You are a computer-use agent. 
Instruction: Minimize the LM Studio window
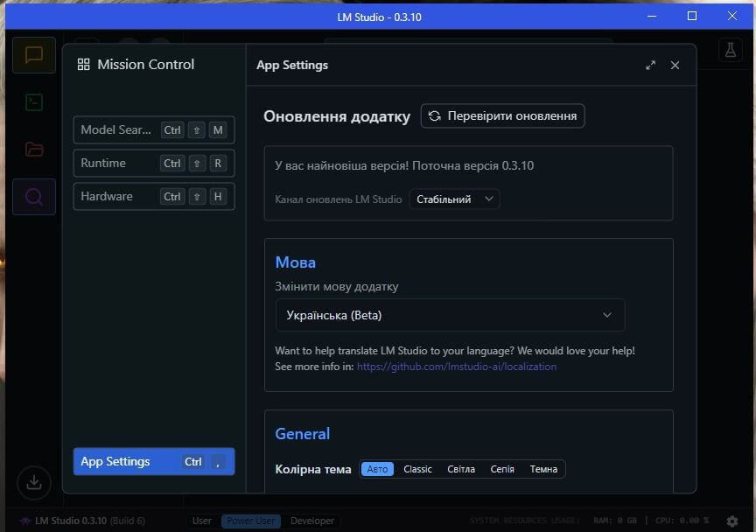(x=652, y=17)
